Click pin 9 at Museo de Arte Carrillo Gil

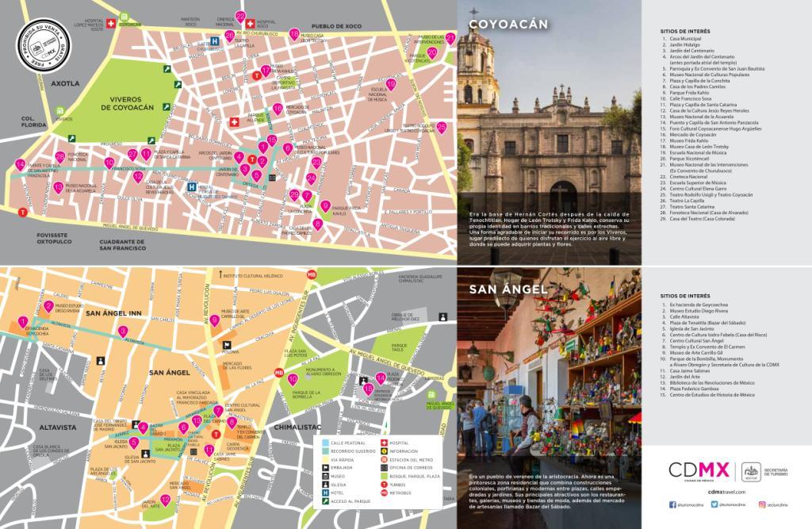(x=214, y=320)
